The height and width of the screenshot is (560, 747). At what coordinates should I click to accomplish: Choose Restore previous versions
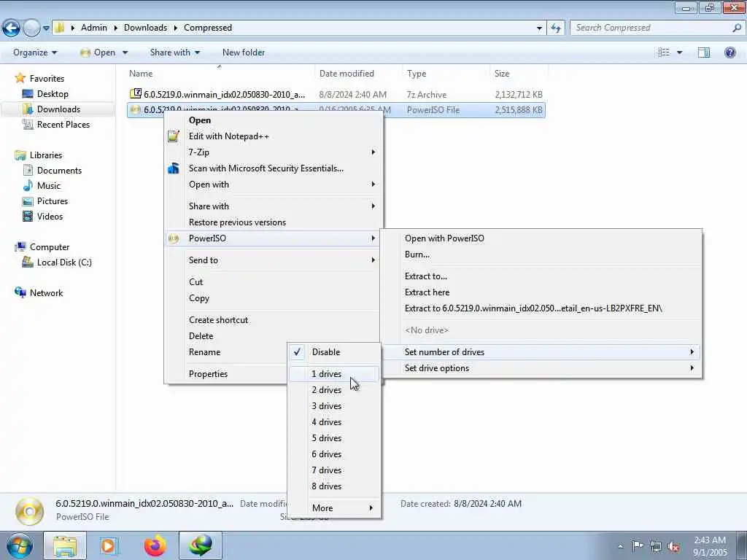(274, 222)
